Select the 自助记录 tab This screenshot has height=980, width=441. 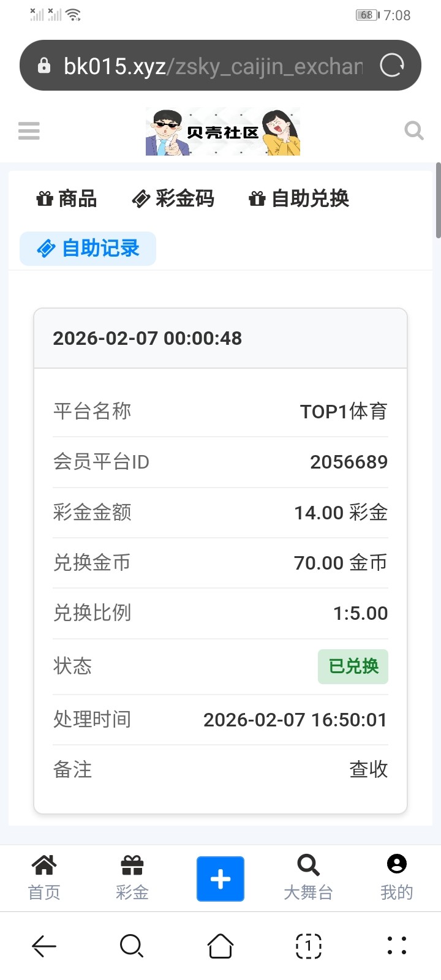pos(88,249)
